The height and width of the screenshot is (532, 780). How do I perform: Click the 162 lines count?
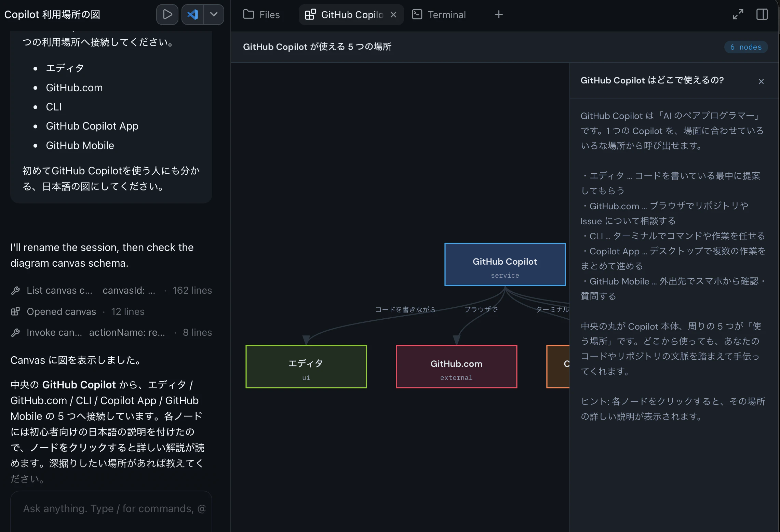(192, 291)
